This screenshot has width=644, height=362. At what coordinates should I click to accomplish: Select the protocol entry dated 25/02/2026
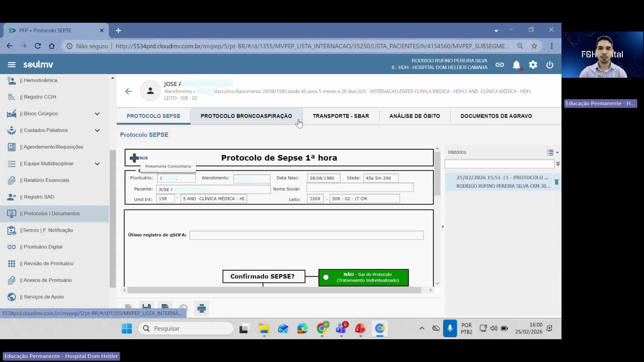[500, 181]
